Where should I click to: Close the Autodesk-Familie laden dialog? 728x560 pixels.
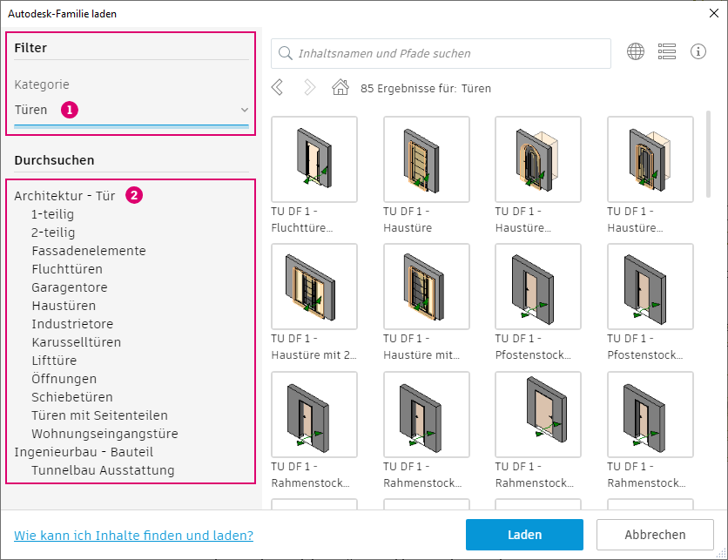tap(713, 13)
